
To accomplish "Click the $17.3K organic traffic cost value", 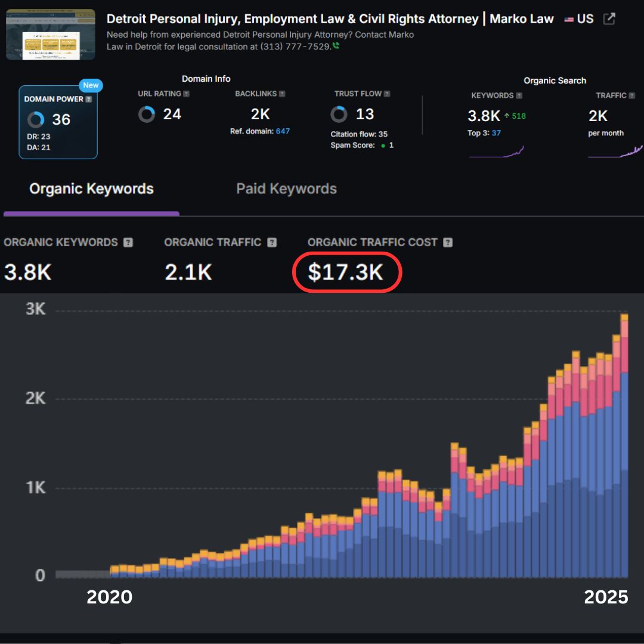I will (x=345, y=272).
